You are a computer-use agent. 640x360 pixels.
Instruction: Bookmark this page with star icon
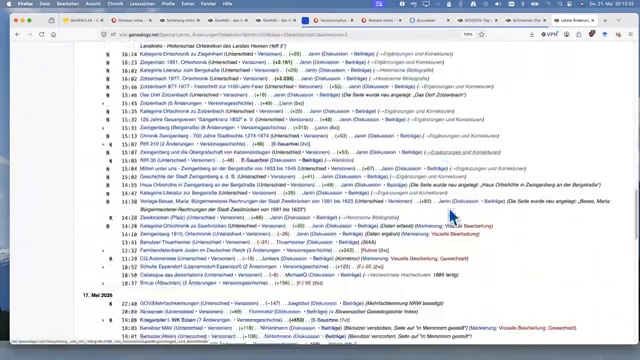click(x=482, y=35)
